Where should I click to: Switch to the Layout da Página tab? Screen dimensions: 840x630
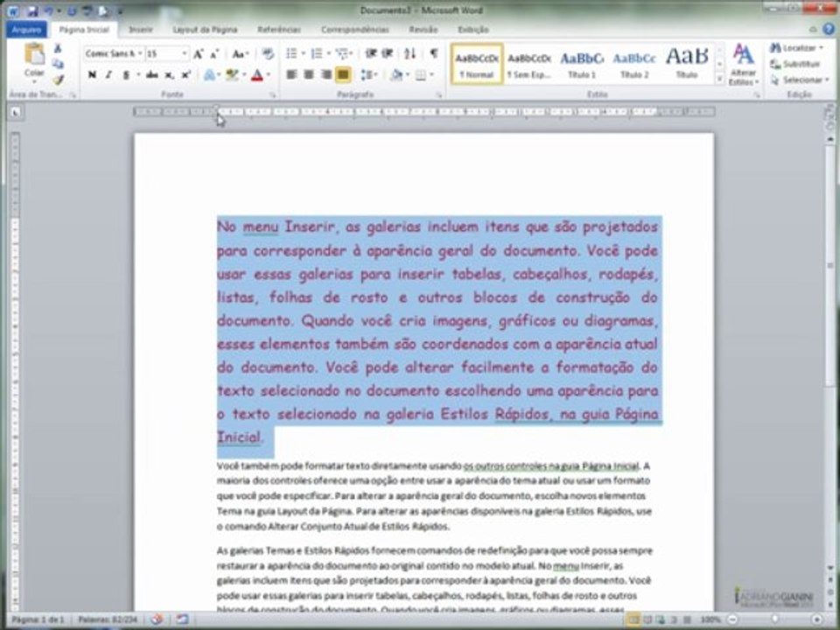tap(205, 30)
